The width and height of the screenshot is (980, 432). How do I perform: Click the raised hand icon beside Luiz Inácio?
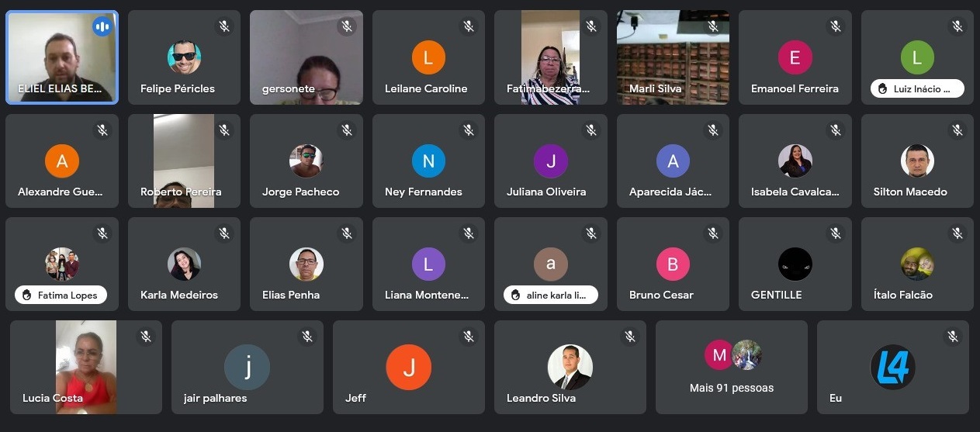tap(881, 89)
